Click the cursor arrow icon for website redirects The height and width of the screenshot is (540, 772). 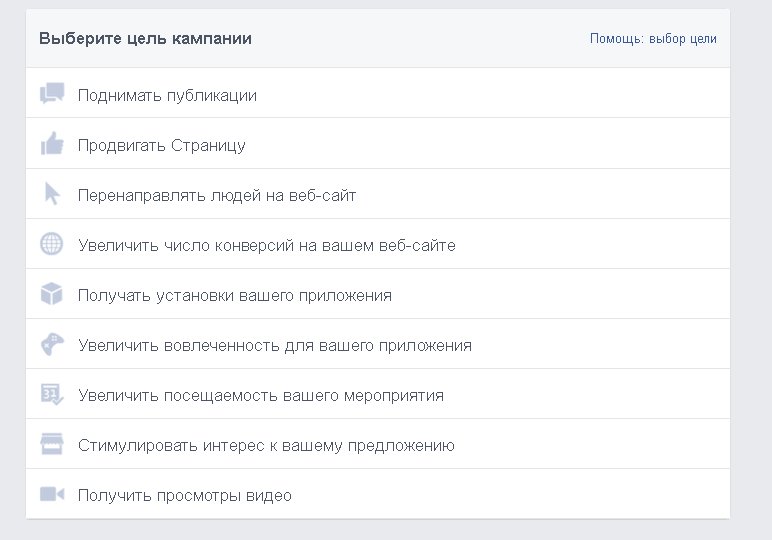pyautogui.click(x=52, y=194)
